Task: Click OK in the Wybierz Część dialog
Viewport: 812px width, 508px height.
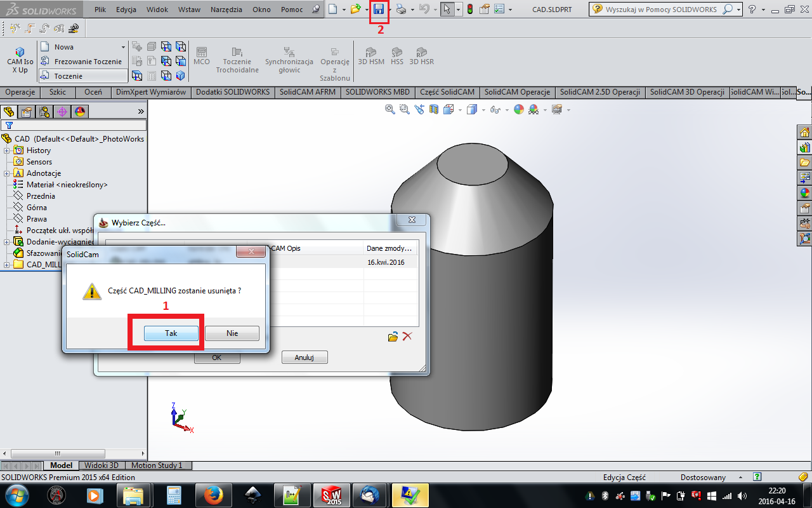Action: (217, 358)
